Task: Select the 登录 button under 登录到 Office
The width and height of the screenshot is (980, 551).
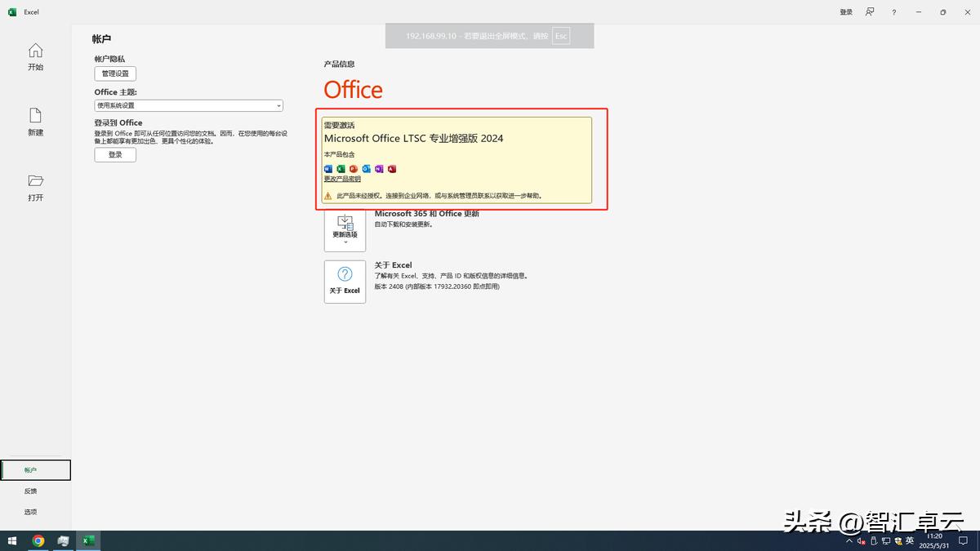Action: 114,154
